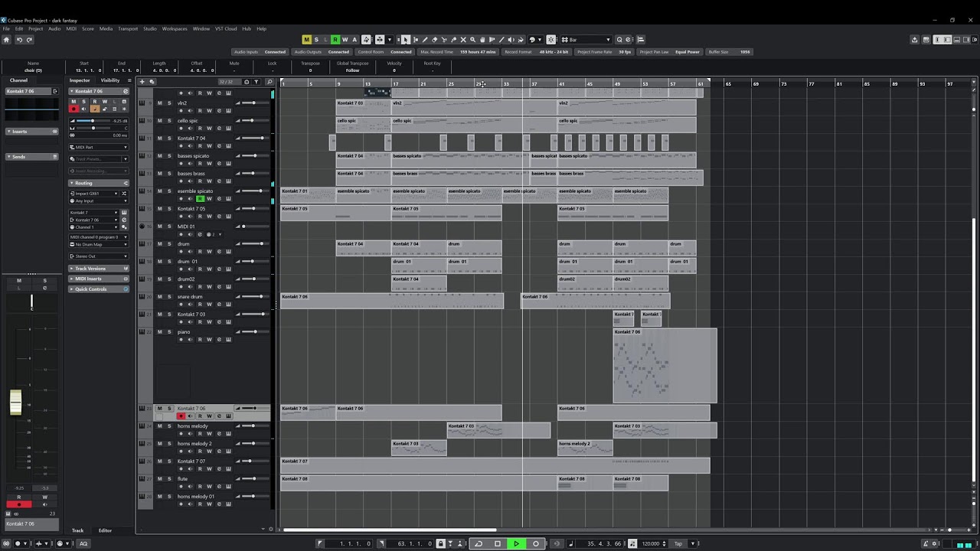980x551 pixels.
Task: Open the Edit Instrument keyboard icon in Routing
Action: pos(124,212)
